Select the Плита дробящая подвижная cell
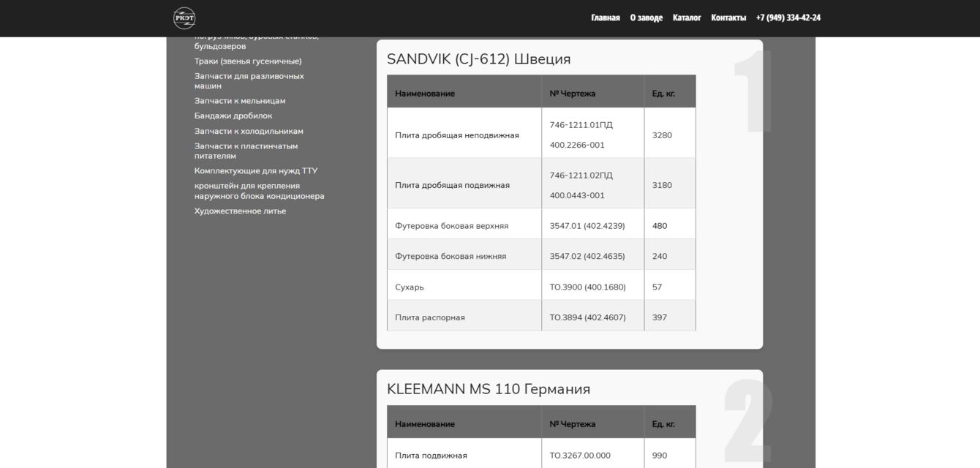 (464, 184)
